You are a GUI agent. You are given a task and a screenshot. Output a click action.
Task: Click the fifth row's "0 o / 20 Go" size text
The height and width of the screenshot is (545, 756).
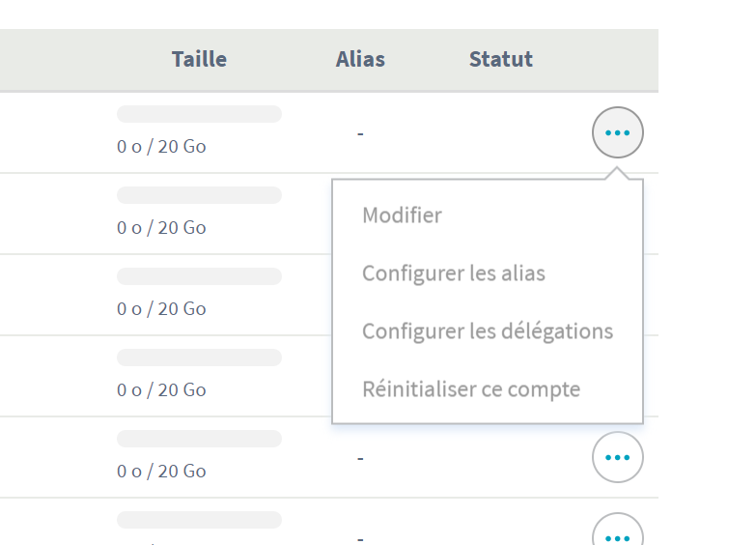click(x=161, y=472)
